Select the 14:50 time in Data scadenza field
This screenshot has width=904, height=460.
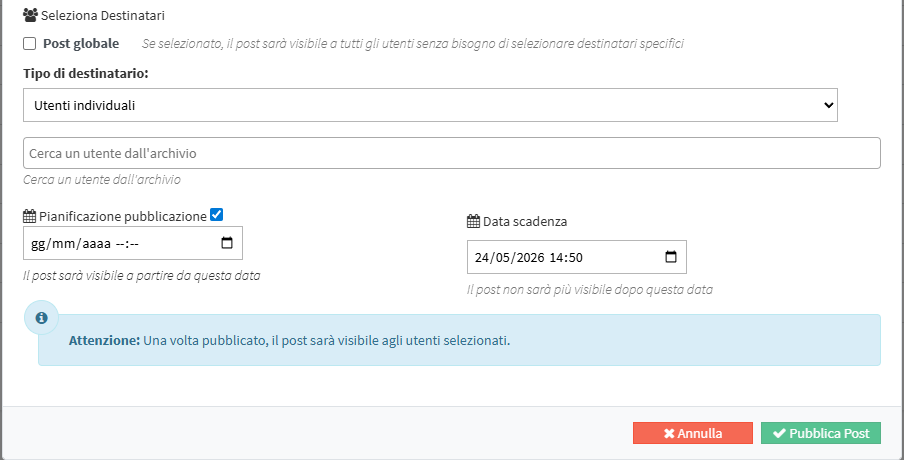(x=565, y=257)
